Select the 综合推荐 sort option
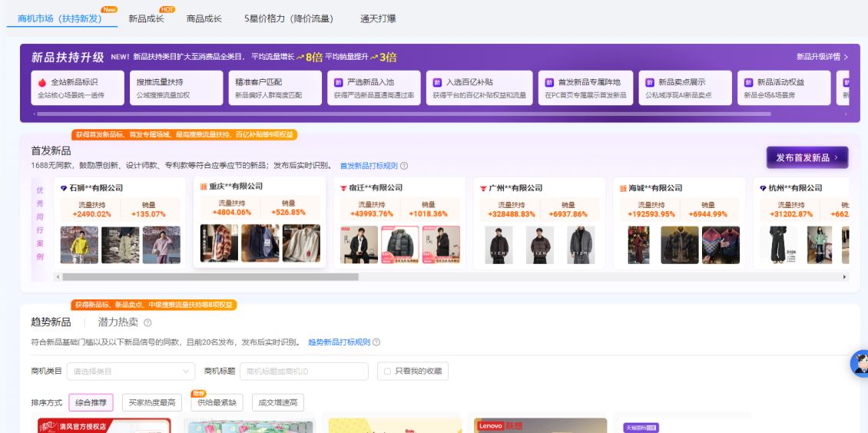The height and width of the screenshot is (433, 868). click(91, 402)
